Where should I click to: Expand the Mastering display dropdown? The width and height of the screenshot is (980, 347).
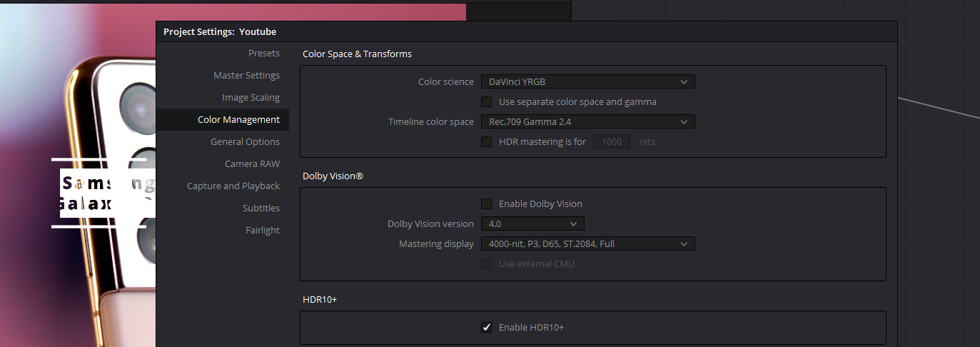[x=587, y=244]
